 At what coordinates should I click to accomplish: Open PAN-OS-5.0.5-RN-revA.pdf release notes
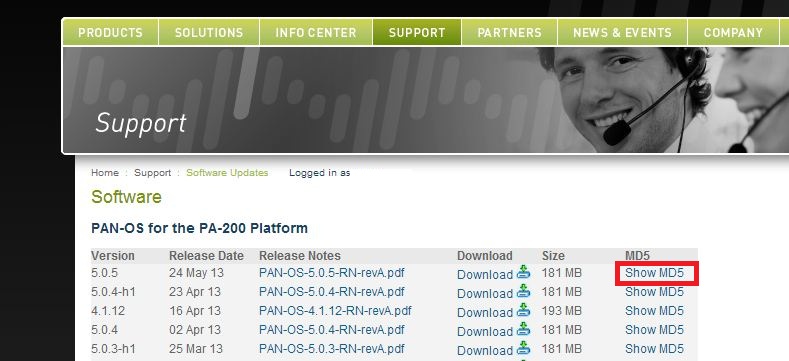(x=332, y=273)
